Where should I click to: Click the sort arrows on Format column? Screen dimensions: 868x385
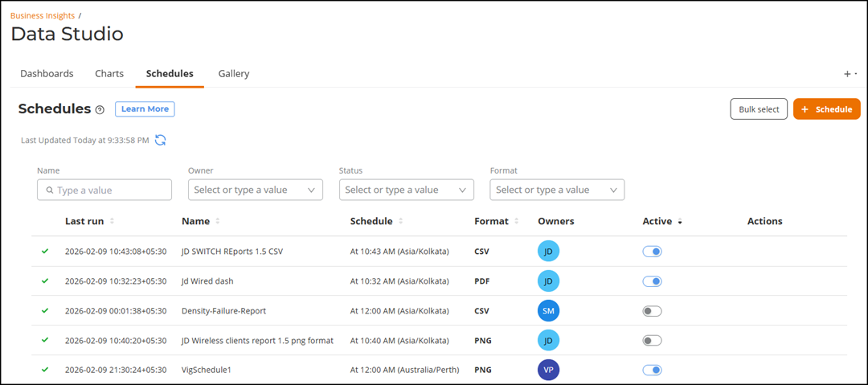pyautogui.click(x=517, y=221)
